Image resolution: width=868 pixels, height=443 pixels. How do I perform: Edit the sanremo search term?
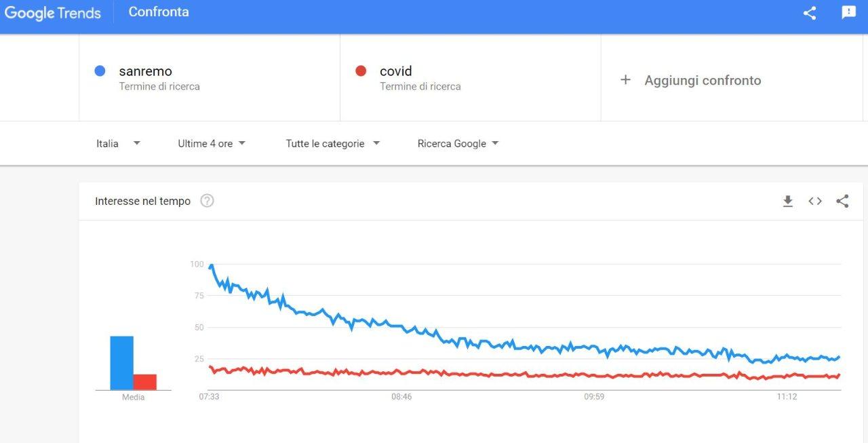point(146,71)
